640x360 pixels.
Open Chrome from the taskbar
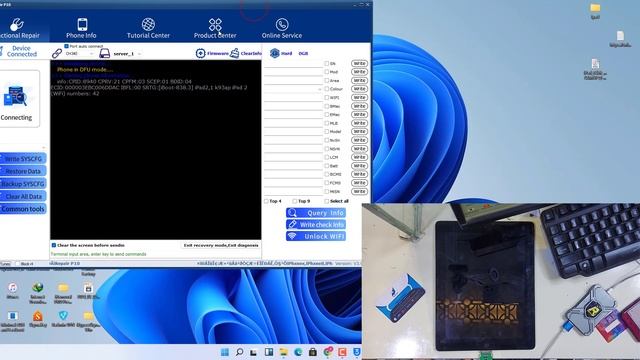328,352
